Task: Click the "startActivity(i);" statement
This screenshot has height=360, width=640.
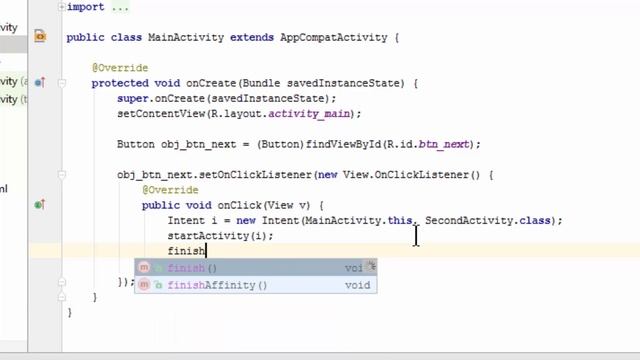Action: point(220,236)
